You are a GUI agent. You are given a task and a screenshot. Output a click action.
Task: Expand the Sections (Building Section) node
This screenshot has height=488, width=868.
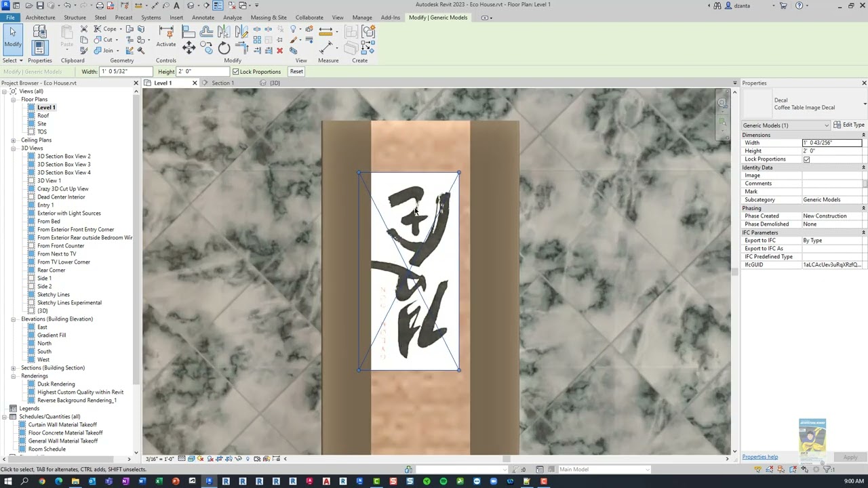(14, 368)
